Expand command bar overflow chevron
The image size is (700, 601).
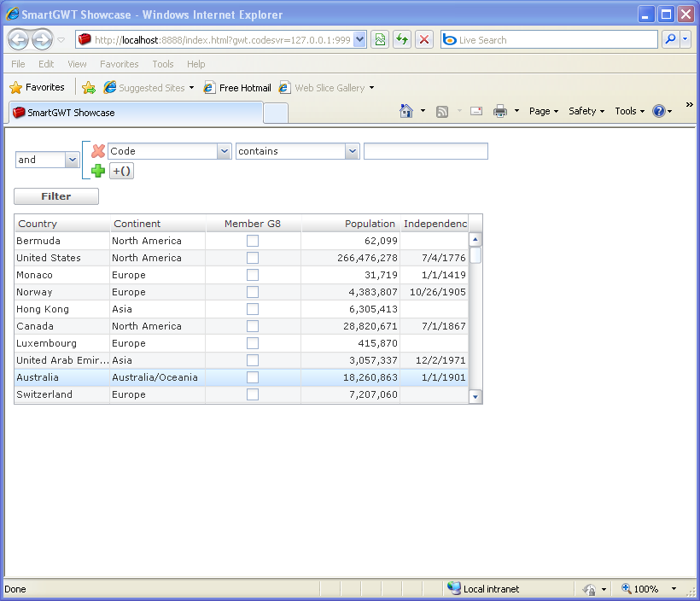coord(689,104)
